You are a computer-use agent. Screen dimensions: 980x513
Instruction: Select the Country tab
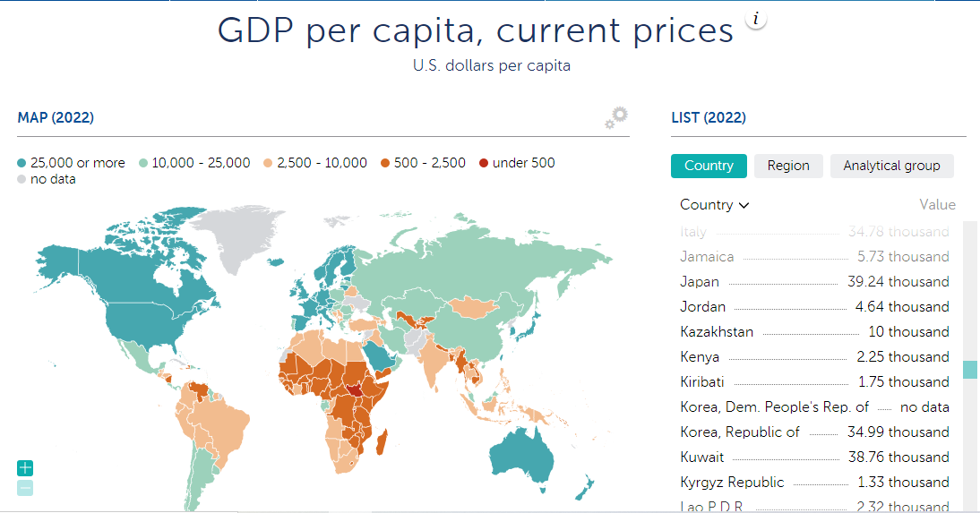[709, 166]
